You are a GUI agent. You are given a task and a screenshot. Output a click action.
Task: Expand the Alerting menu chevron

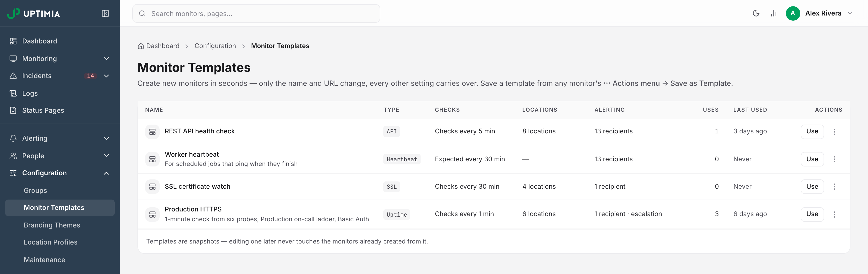coord(106,139)
